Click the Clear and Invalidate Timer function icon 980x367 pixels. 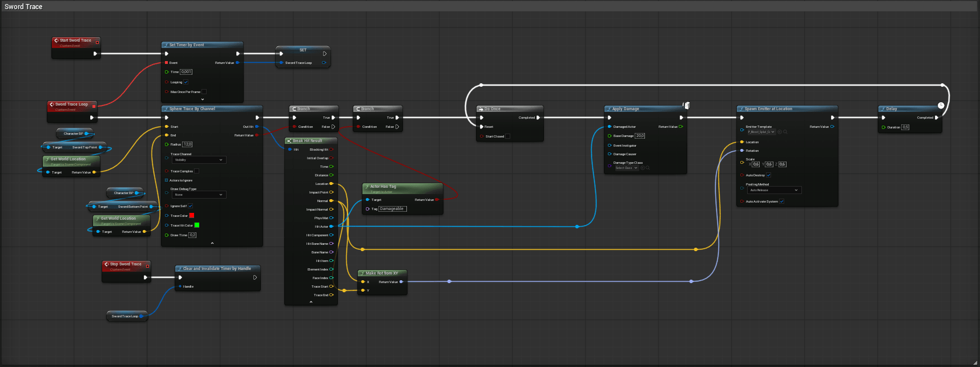pyautogui.click(x=180, y=268)
